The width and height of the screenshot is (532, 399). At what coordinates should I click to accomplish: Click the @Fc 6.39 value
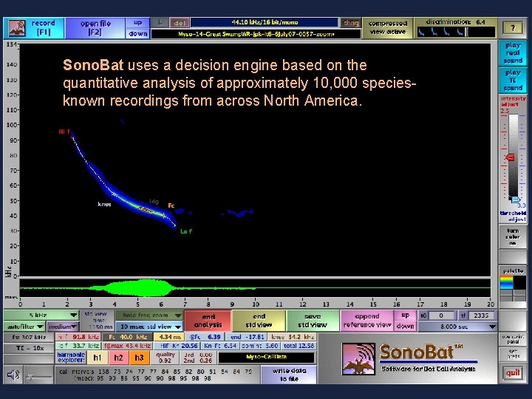205,337
